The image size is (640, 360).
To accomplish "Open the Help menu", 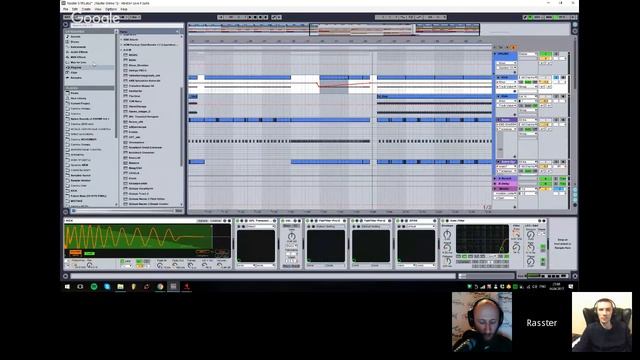I will 124,9.
